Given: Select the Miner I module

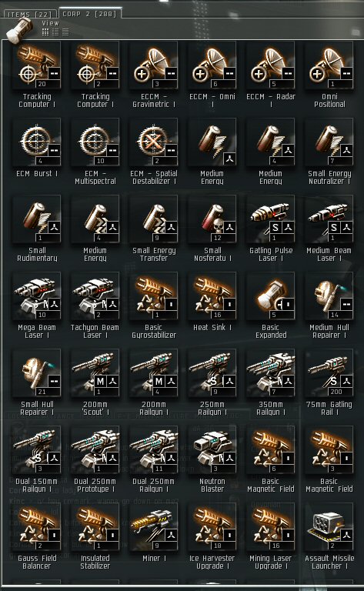Looking at the screenshot, I should [x=154, y=527].
